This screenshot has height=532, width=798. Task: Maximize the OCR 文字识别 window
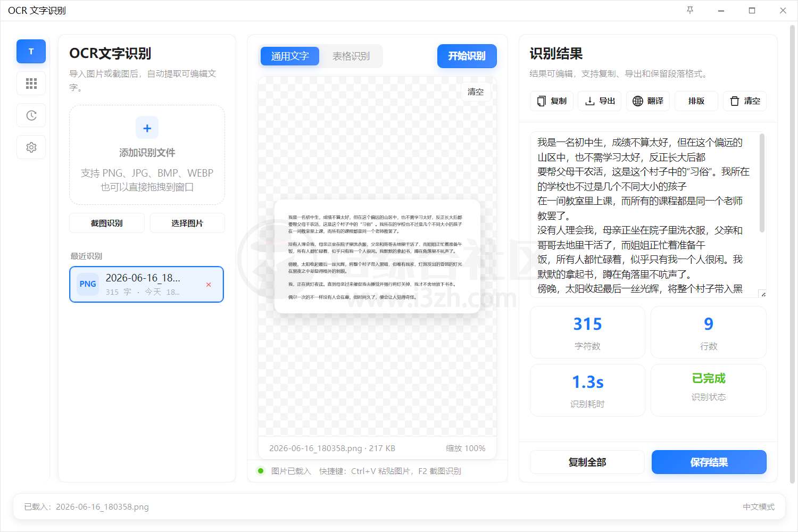(x=752, y=11)
